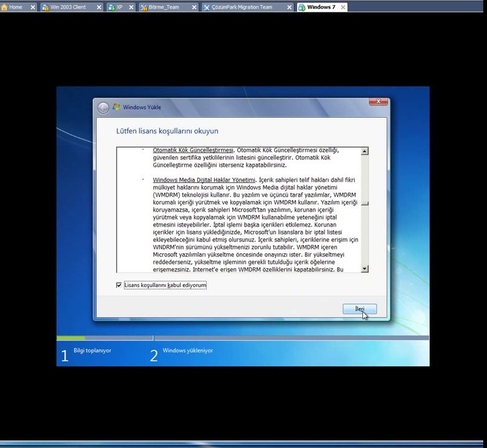
Task: Close the Windows 7 tab
Action: coord(343,7)
